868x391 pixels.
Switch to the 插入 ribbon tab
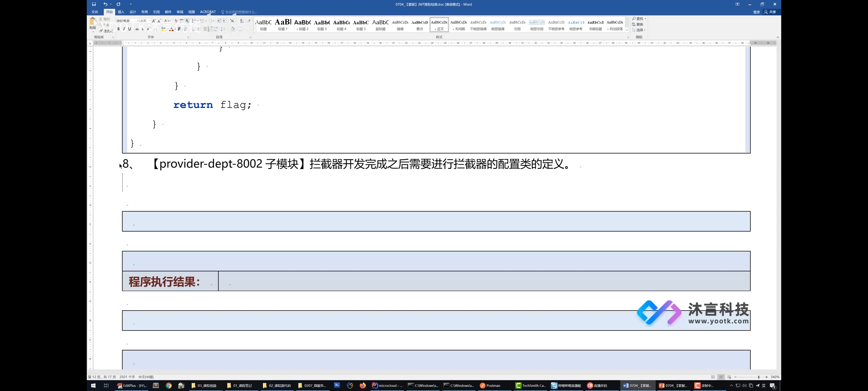tap(121, 12)
